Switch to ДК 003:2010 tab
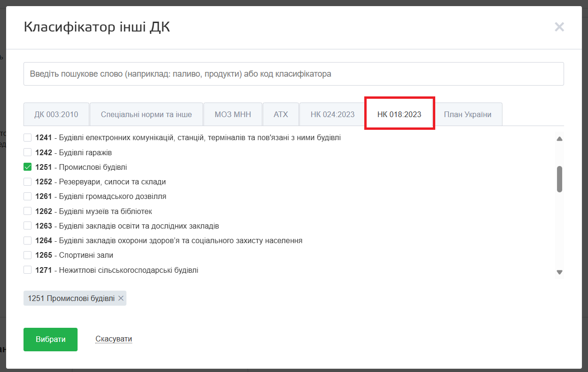The width and height of the screenshot is (588, 372). click(x=56, y=114)
